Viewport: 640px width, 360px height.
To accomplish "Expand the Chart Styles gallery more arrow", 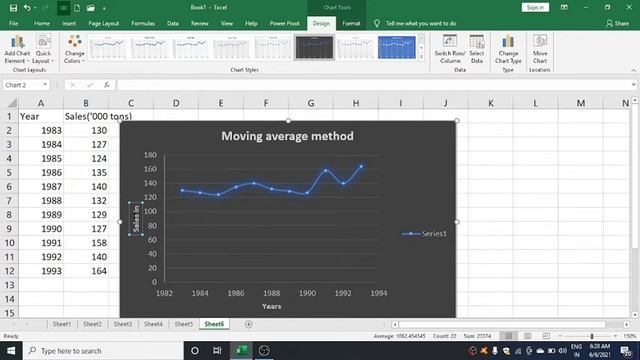I will [421, 57].
